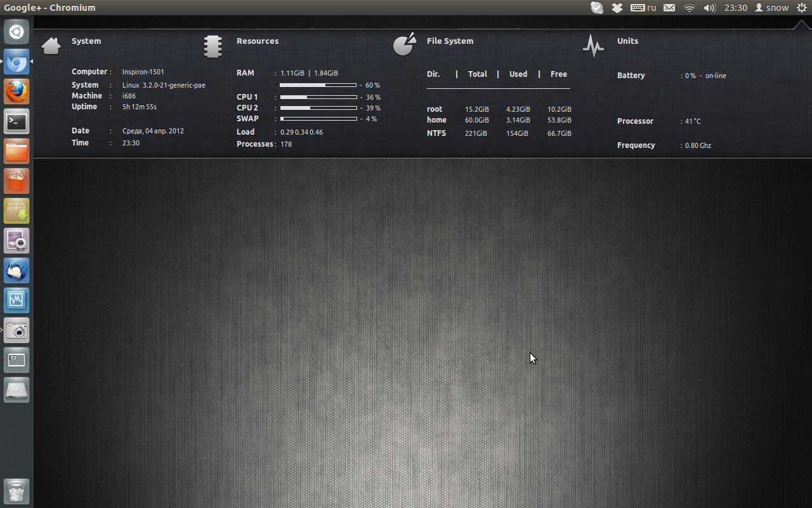Click the photo camera launcher icon

[16, 330]
